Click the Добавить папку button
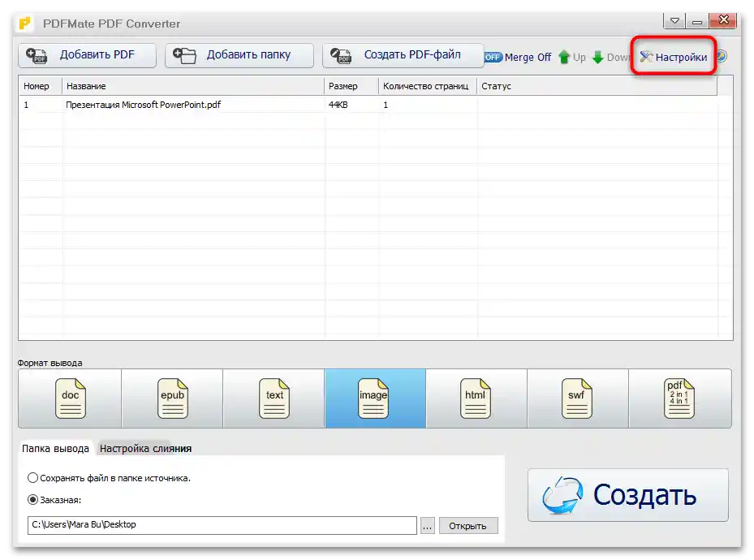Screen dimensions: 754x560 [239, 55]
